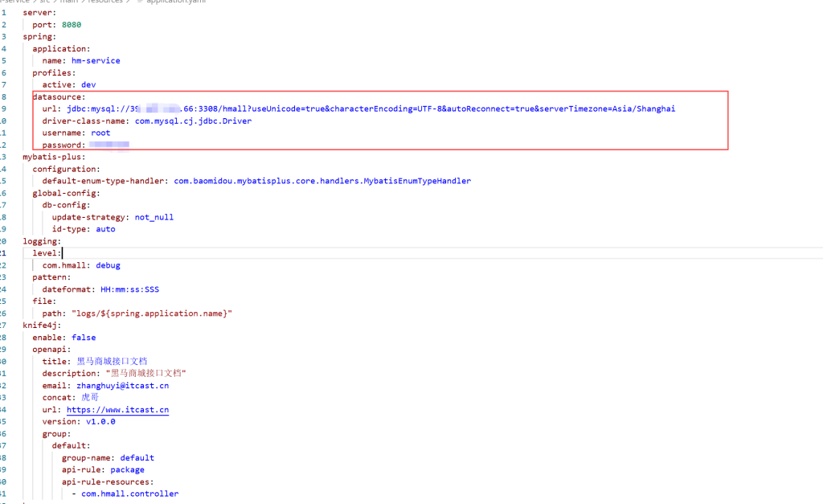The width and height of the screenshot is (823, 504).
Task: Click the active profile value dev
Action: click(88, 85)
